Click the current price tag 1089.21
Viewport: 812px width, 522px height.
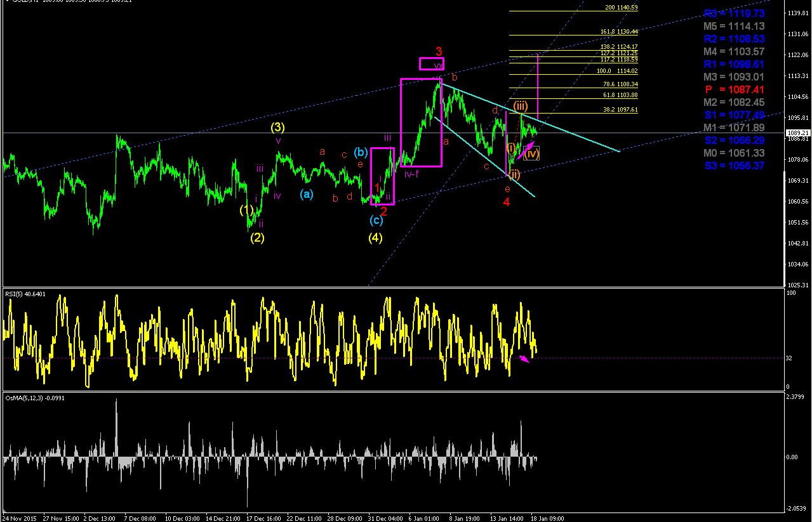797,133
